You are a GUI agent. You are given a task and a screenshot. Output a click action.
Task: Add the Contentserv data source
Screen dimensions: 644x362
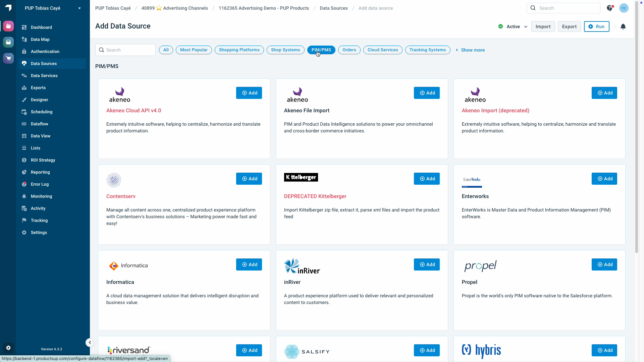click(x=249, y=179)
